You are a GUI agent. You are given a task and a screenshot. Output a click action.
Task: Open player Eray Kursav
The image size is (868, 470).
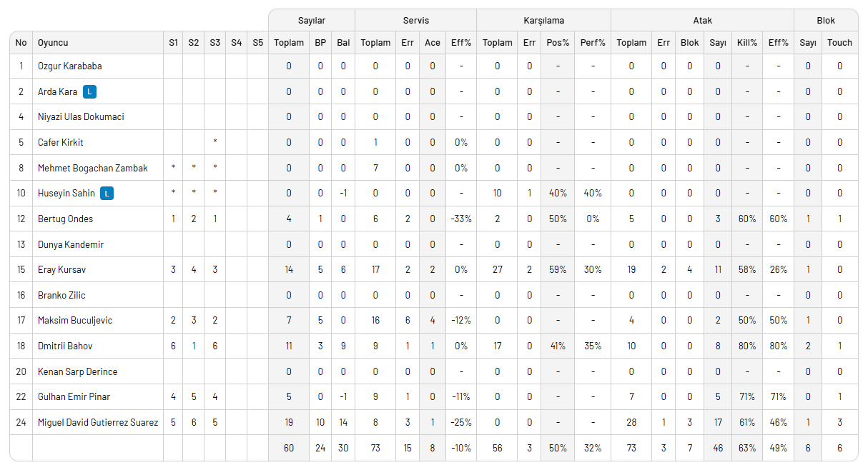(62, 270)
